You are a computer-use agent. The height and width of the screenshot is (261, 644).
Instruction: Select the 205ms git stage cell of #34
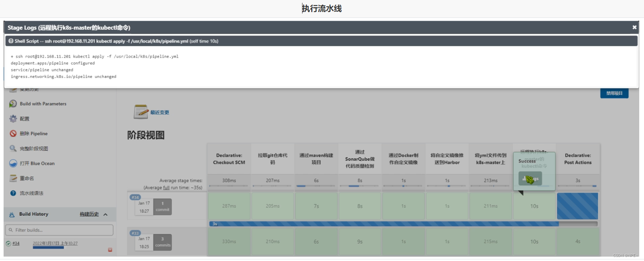pyautogui.click(x=273, y=206)
